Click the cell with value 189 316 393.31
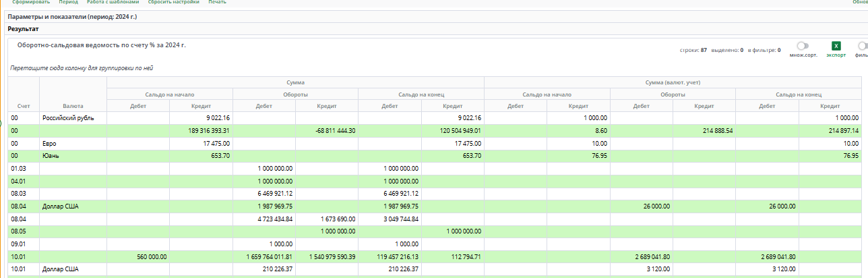This screenshot has height=278, width=868. point(201,131)
